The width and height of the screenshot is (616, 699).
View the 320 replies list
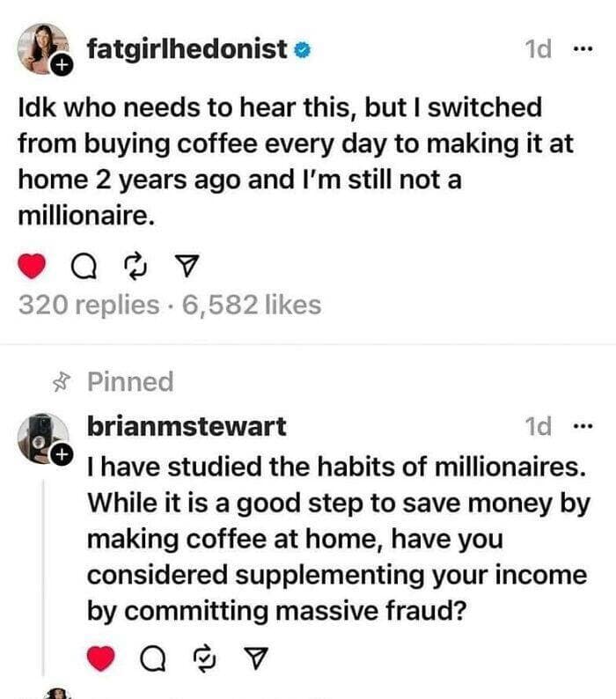pyautogui.click(x=86, y=305)
